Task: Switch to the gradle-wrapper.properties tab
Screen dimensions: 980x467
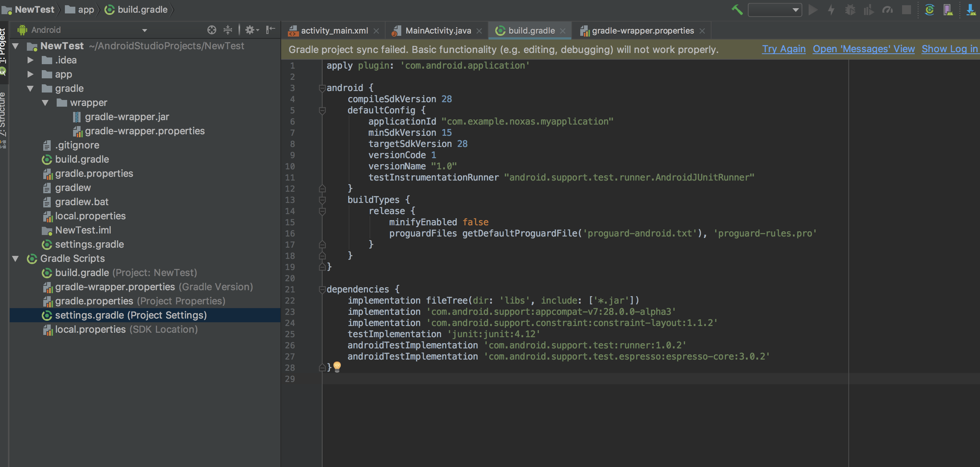Action: (642, 31)
